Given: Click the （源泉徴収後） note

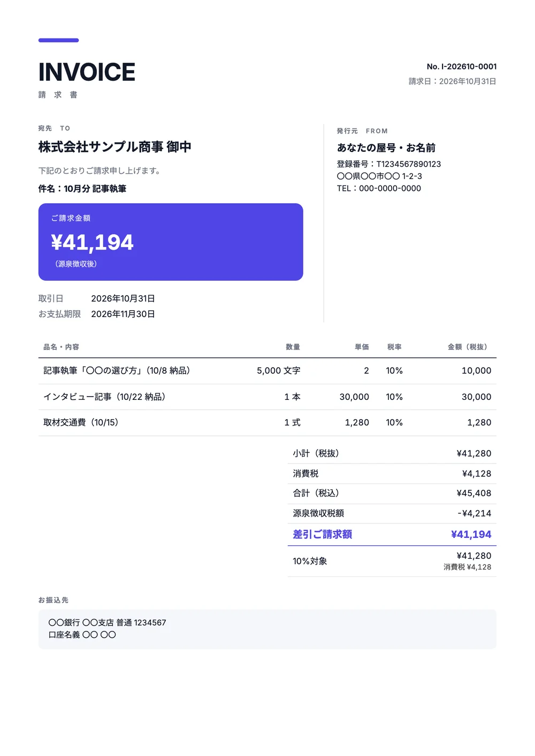Looking at the screenshot, I should [75, 264].
